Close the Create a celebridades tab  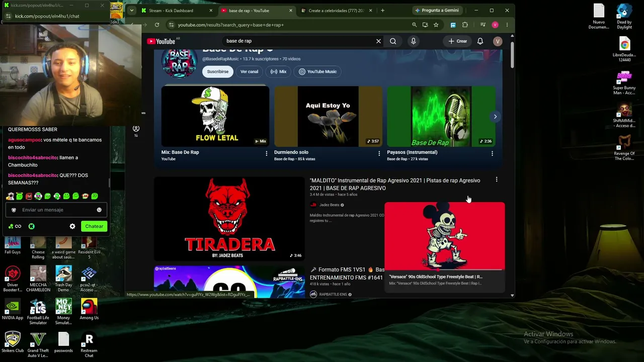(x=371, y=10)
